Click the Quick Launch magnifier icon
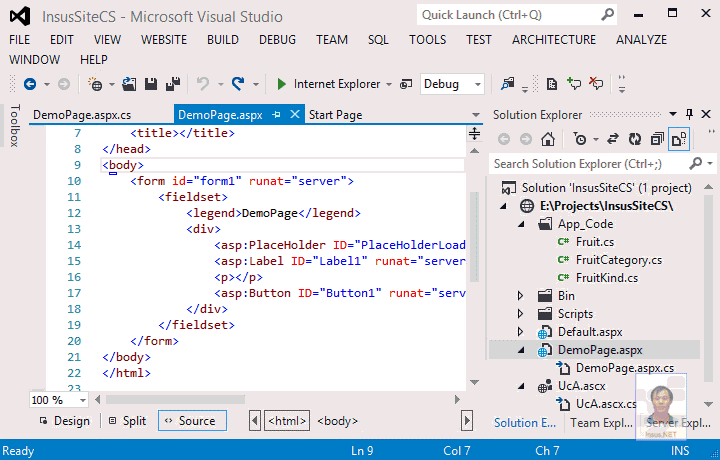 [608, 15]
